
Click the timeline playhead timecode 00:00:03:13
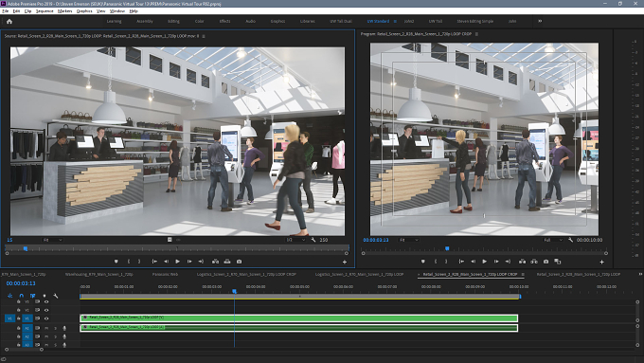pyautogui.click(x=21, y=283)
